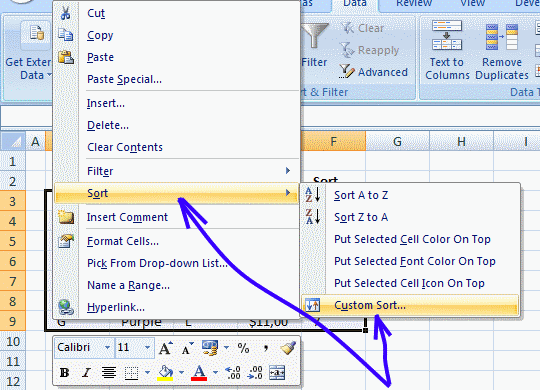Toggle Bold in mini toolbar

tap(64, 372)
